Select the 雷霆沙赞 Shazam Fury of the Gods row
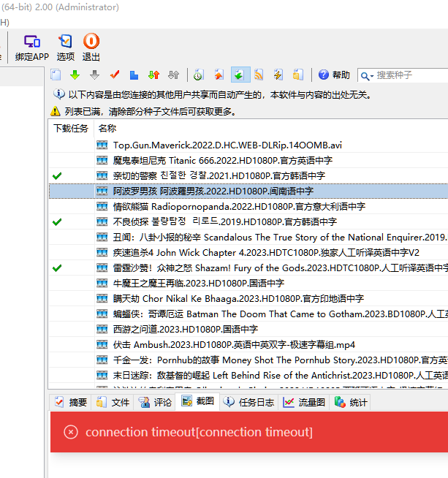The width and height of the screenshot is (448, 478). (x=248, y=268)
